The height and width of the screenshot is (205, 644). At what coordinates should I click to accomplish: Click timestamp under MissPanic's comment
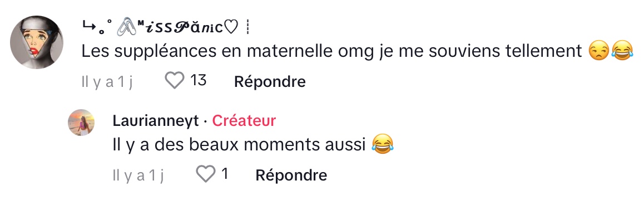tap(107, 81)
